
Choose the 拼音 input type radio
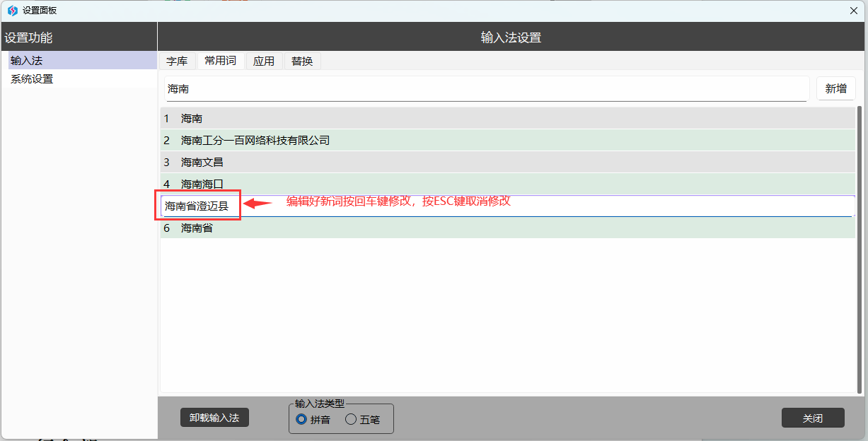[313, 419]
